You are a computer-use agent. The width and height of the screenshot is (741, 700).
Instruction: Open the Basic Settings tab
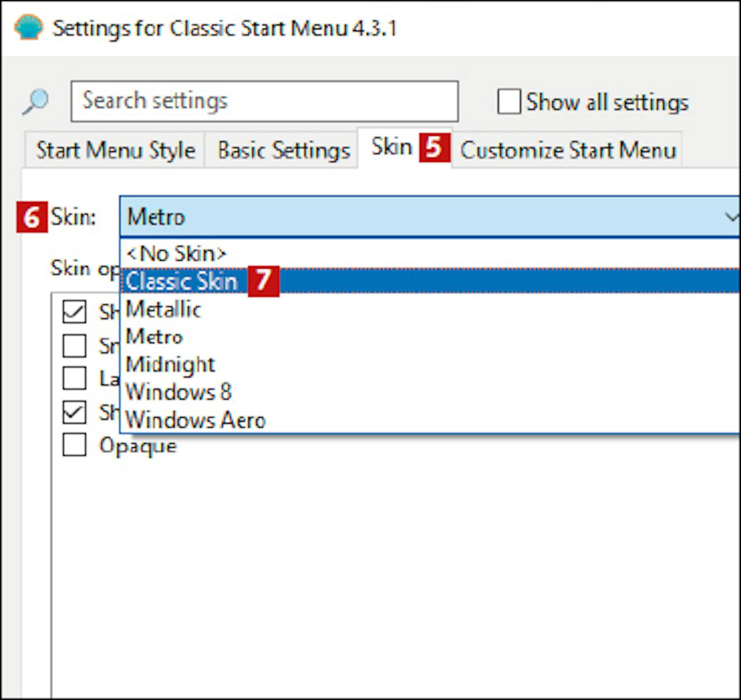point(284,150)
